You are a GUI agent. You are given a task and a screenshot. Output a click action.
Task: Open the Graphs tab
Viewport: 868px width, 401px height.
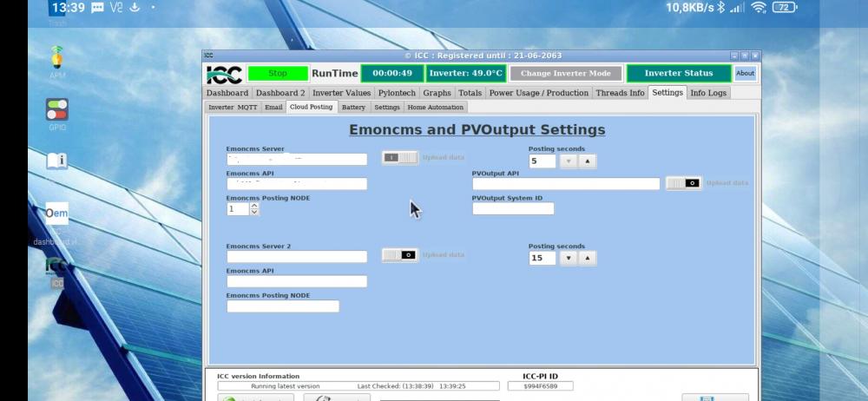(437, 93)
